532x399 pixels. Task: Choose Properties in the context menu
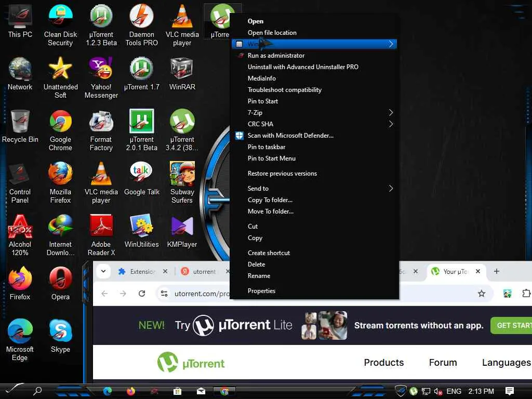314,291
